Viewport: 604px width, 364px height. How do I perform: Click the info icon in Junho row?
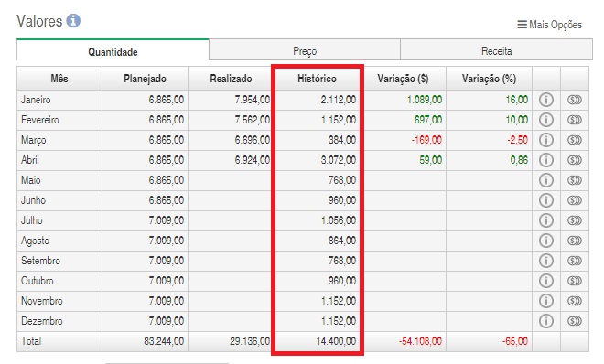pos(546,200)
